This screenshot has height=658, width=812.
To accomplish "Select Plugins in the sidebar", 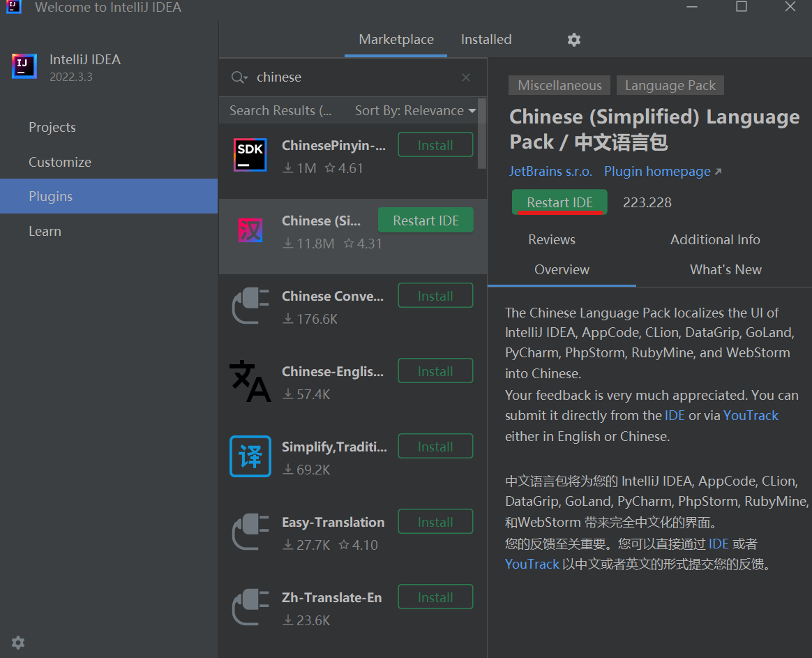I will pyautogui.click(x=109, y=196).
